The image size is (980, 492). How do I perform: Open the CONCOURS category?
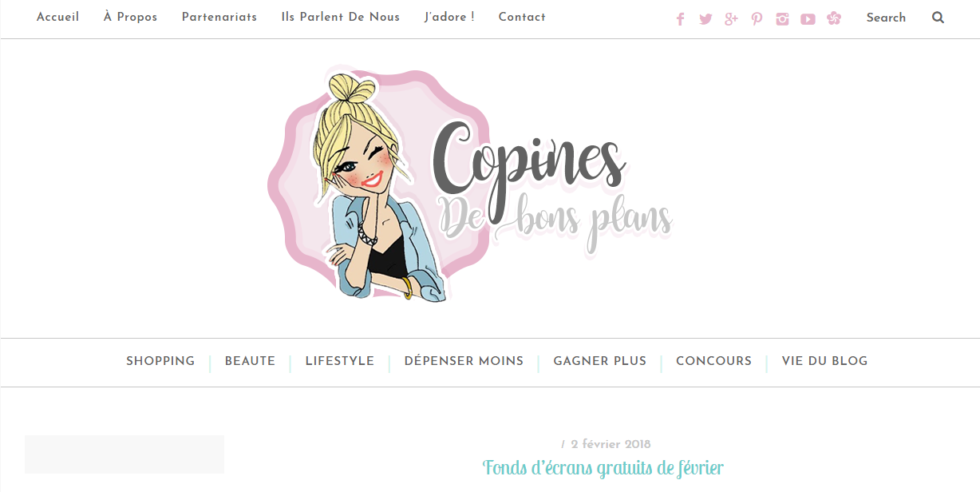click(713, 361)
